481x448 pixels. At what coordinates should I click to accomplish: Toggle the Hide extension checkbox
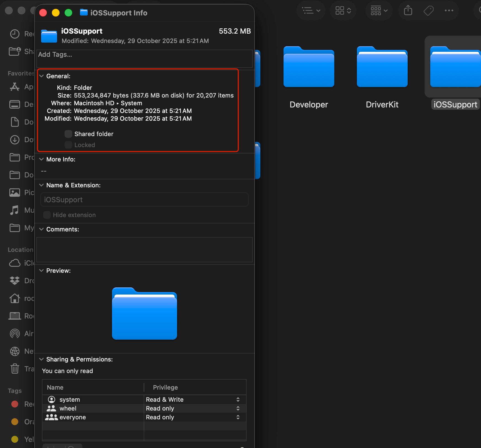(x=47, y=215)
